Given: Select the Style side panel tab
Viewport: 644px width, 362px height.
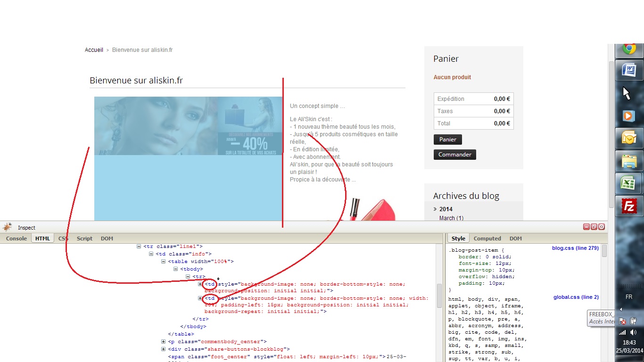Looking at the screenshot, I should coord(458,239).
